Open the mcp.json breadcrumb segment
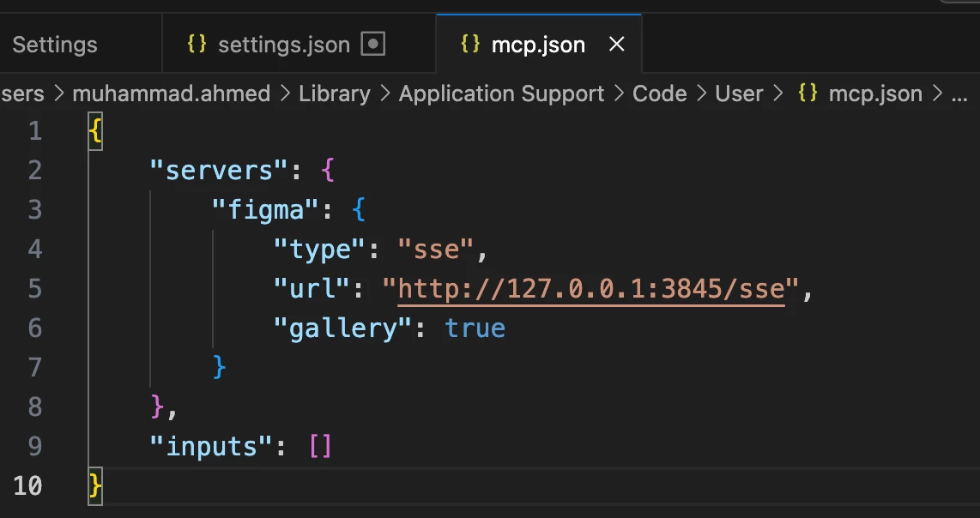Viewport: 980px width, 518px height. click(x=875, y=93)
